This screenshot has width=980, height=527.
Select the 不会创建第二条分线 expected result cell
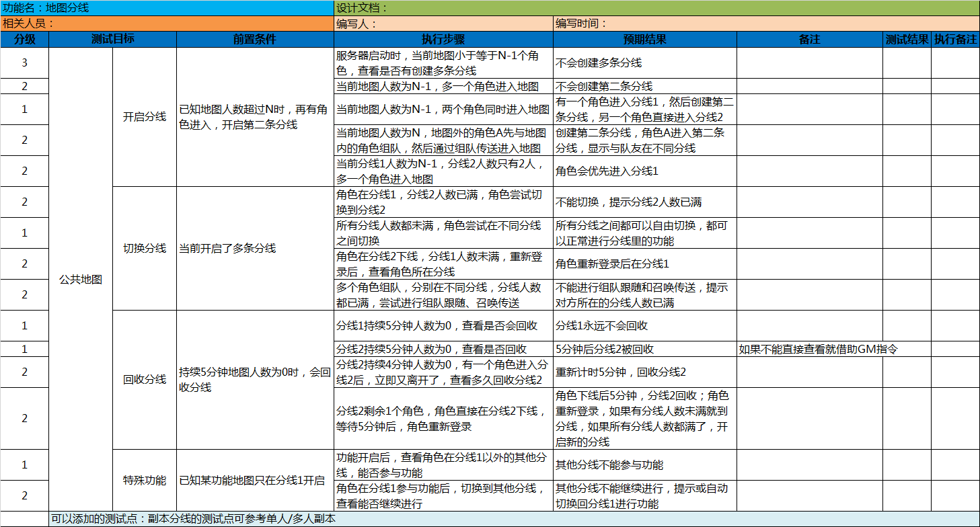(x=644, y=86)
